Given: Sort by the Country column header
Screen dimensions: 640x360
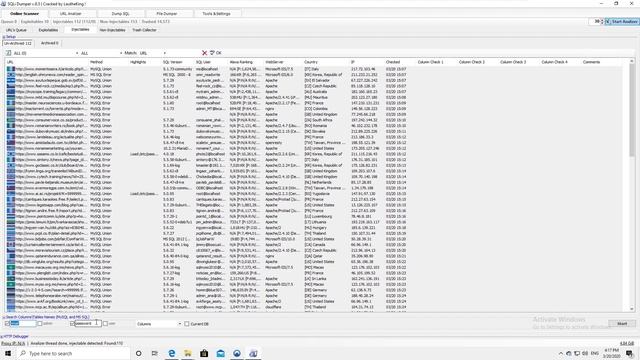Looking at the screenshot, I should coord(311,62).
